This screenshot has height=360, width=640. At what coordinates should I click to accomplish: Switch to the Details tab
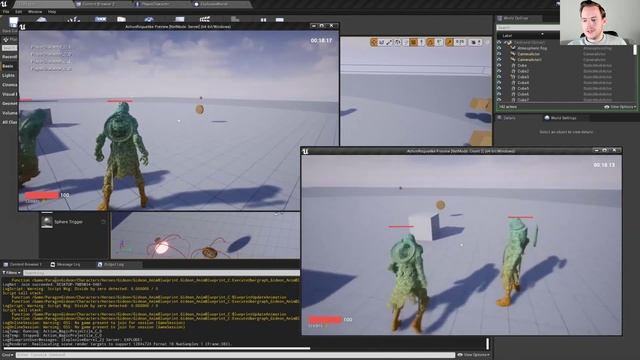click(509, 118)
